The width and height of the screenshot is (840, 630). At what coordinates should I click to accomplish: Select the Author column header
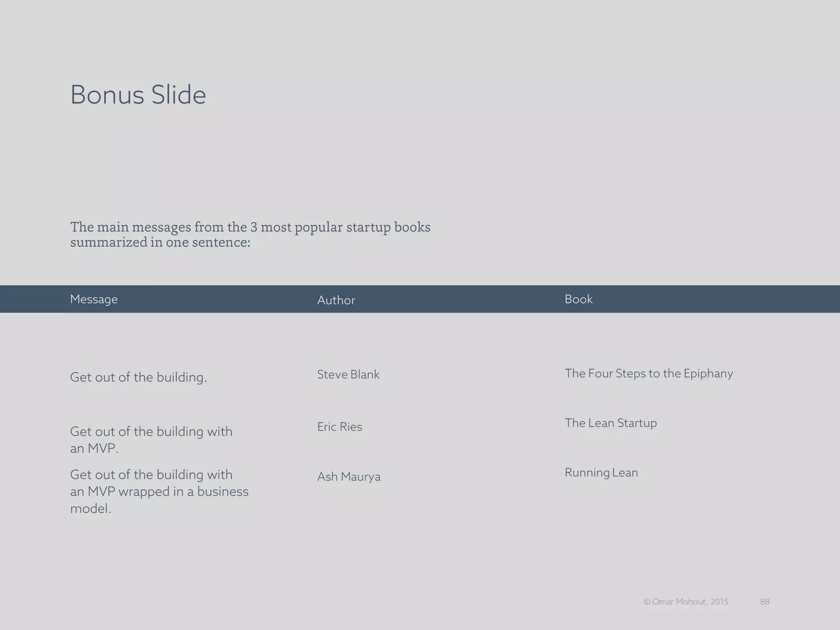336,300
